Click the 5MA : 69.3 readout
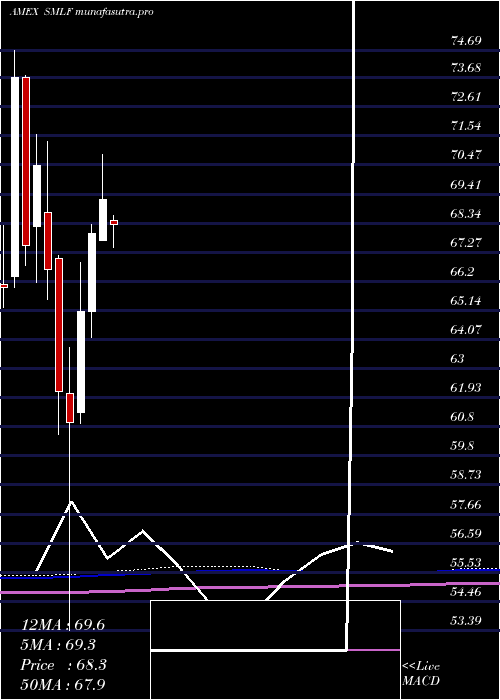The width and height of the screenshot is (500, 700). [x=58, y=645]
